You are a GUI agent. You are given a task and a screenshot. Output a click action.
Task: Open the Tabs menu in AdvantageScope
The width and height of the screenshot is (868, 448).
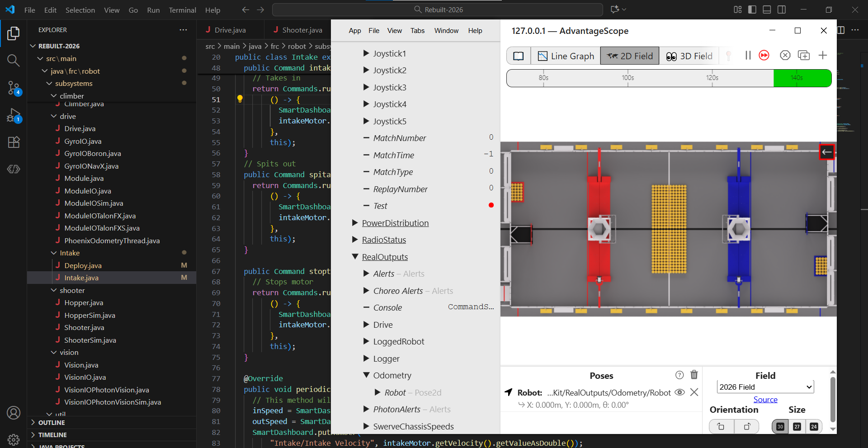(417, 30)
